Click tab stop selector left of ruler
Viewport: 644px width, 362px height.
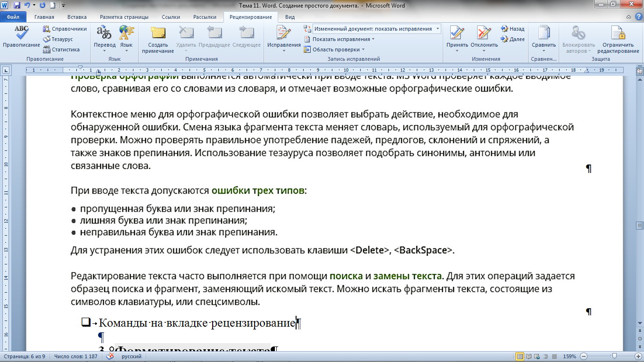pos(6,71)
